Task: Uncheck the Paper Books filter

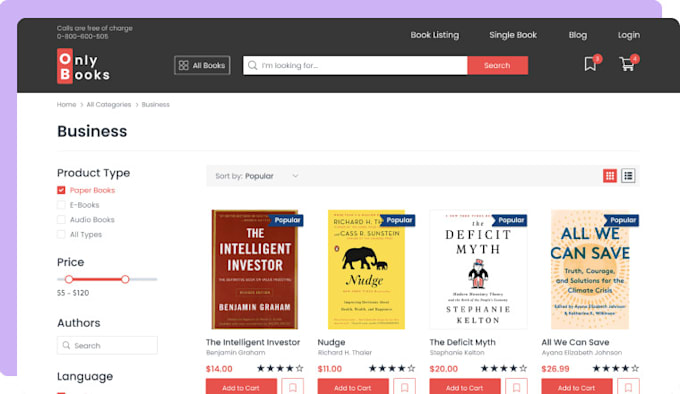Action: point(61,190)
